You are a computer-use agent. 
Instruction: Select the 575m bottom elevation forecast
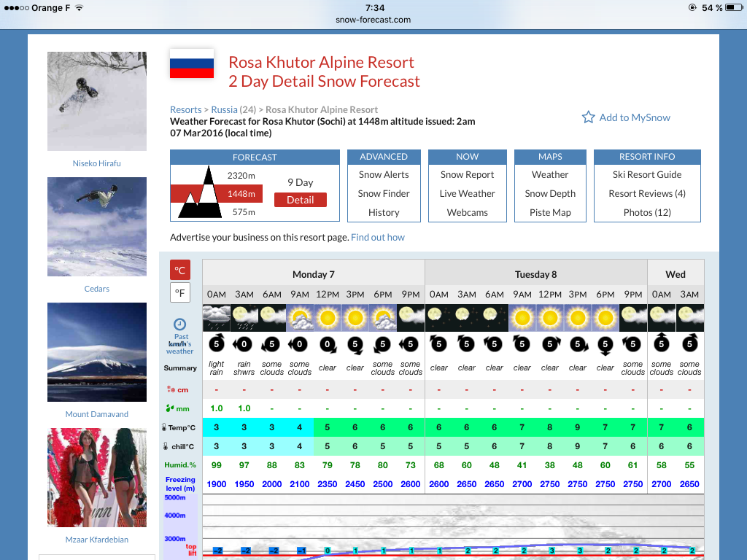[244, 212]
